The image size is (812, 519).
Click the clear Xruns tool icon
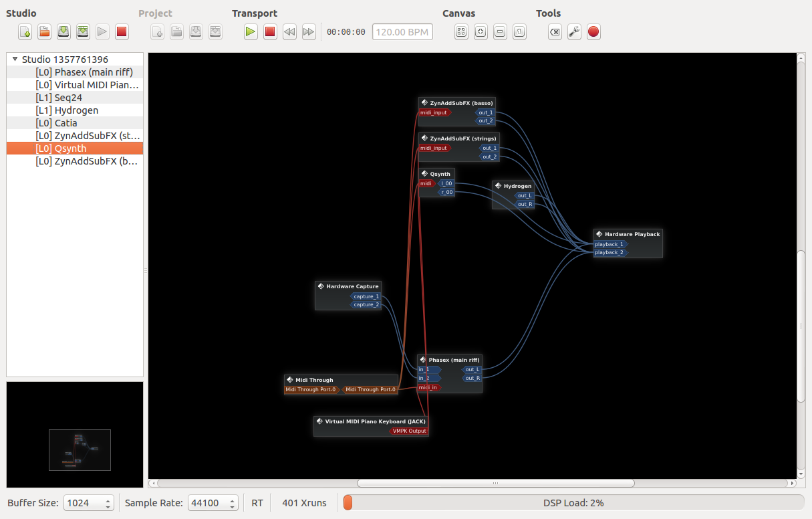pyautogui.click(x=555, y=31)
